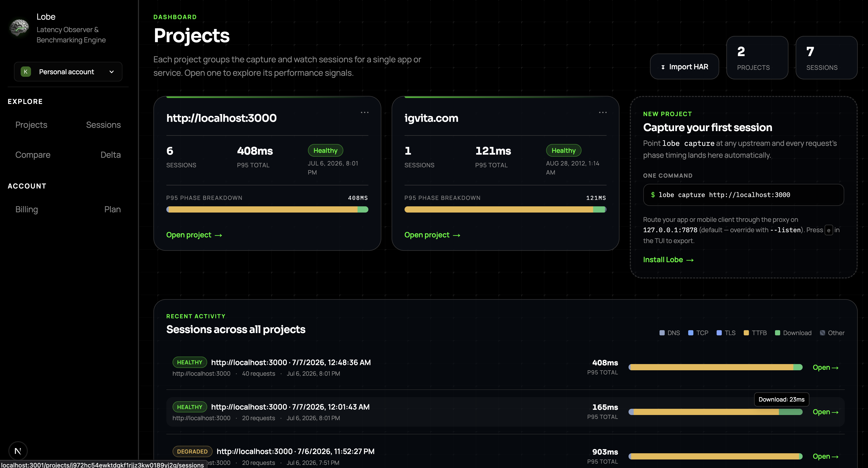Open the more menu on localhost:3000 card
The image size is (868, 468).
pyautogui.click(x=365, y=112)
